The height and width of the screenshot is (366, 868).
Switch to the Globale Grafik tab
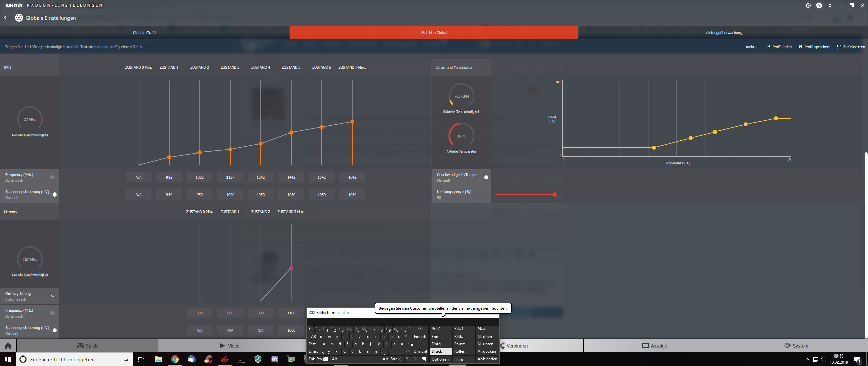145,33
